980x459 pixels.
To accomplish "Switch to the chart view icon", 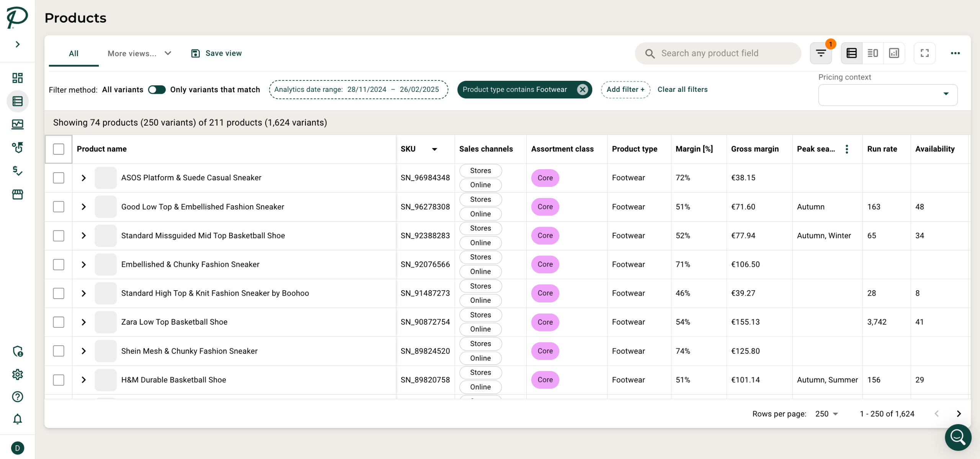I will coord(894,53).
